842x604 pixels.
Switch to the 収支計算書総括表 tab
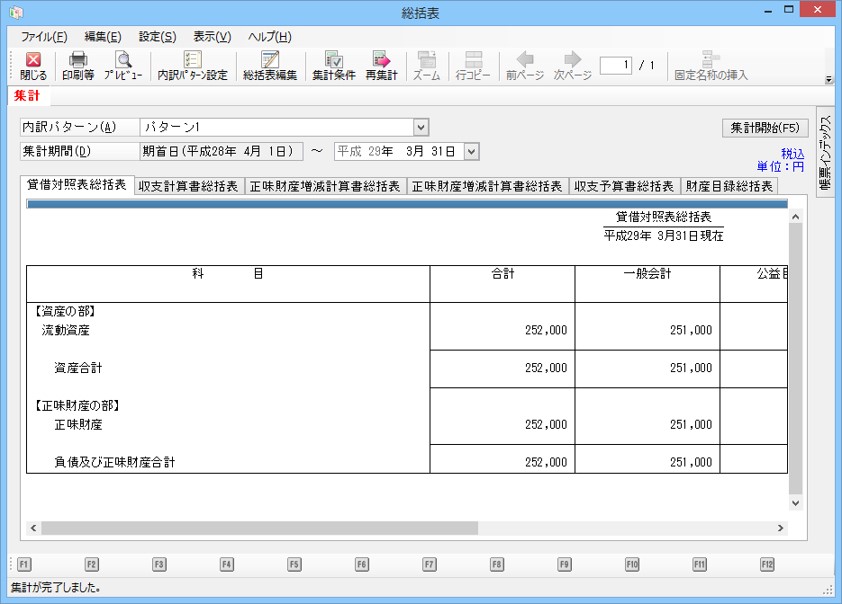point(188,186)
